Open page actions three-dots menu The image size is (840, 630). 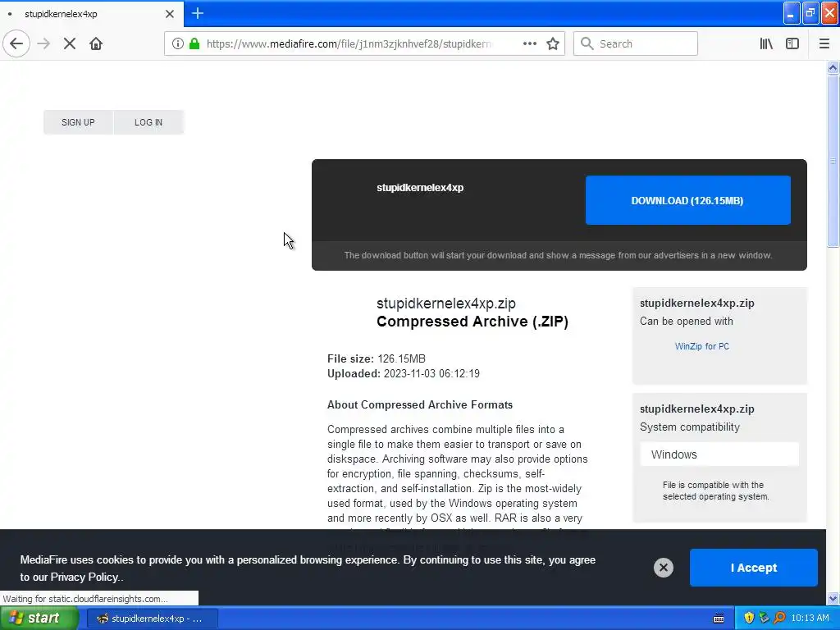tap(529, 44)
